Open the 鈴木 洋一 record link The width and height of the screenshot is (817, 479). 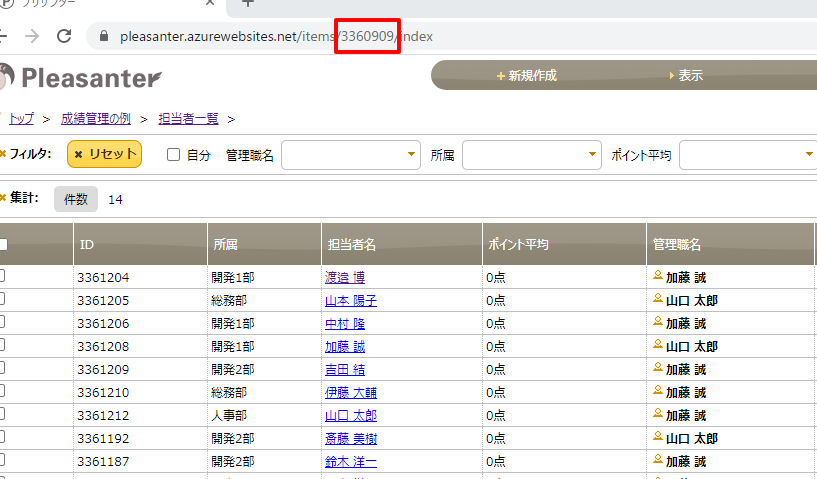point(351,461)
